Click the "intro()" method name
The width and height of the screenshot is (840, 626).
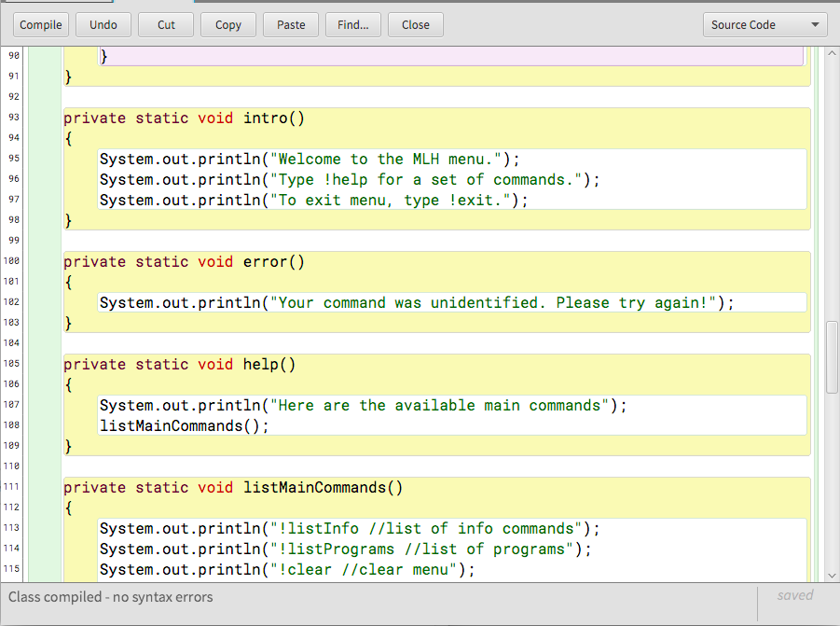274,118
